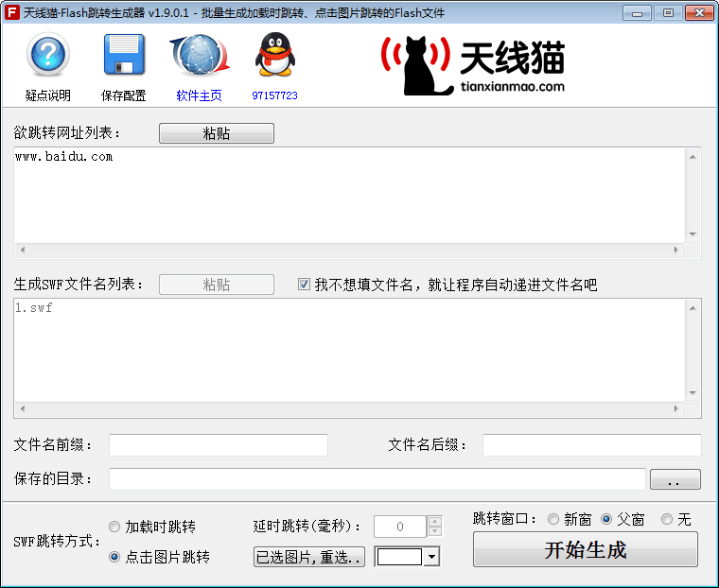Minimize the 天线猫 window
Viewport: 719px width, 588px height.
coord(637,13)
